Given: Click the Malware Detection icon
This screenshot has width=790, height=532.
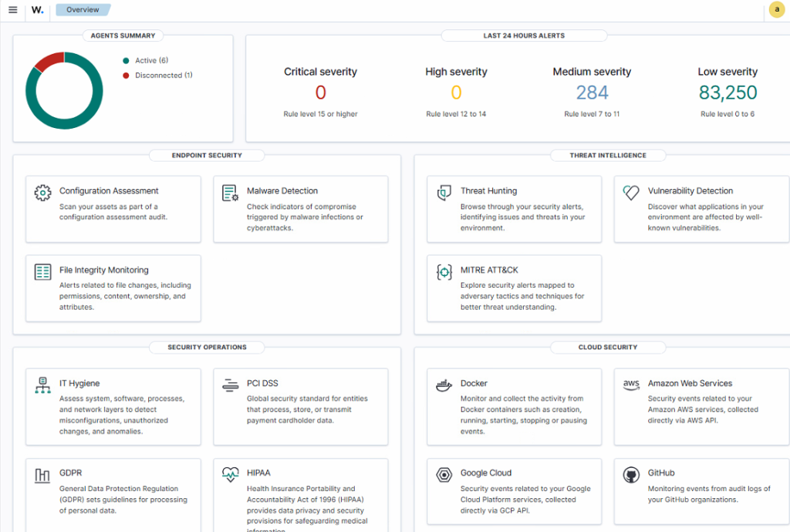Looking at the screenshot, I should pos(230,193).
